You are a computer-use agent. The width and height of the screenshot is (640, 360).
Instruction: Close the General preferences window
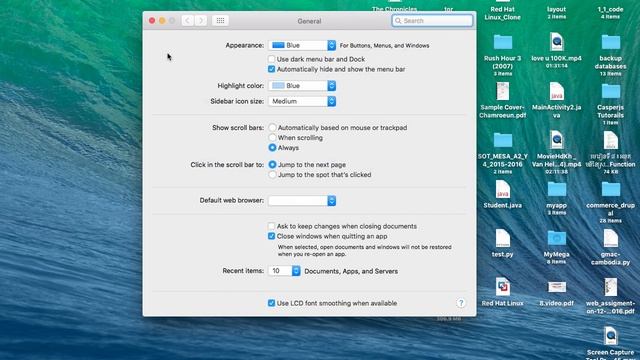pos(152,21)
